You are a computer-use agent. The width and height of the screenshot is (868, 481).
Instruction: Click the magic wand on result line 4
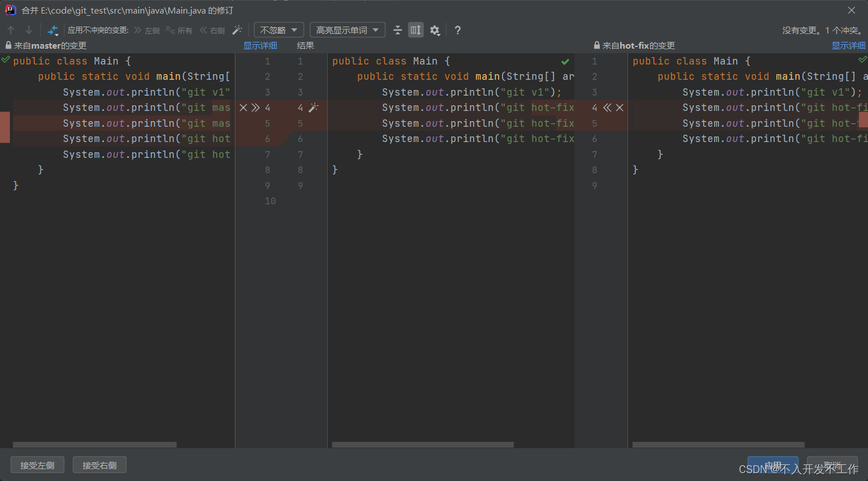313,108
